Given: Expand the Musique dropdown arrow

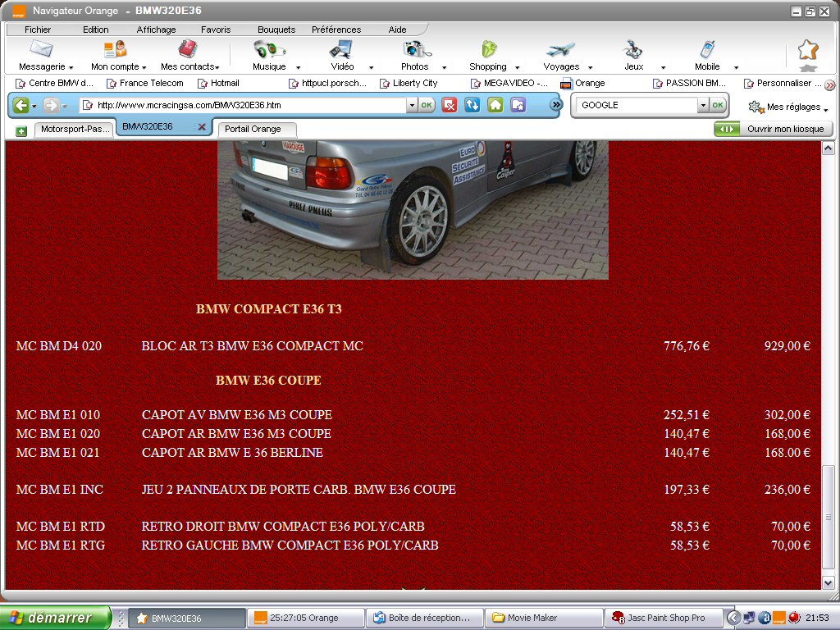Looking at the screenshot, I should click(299, 67).
